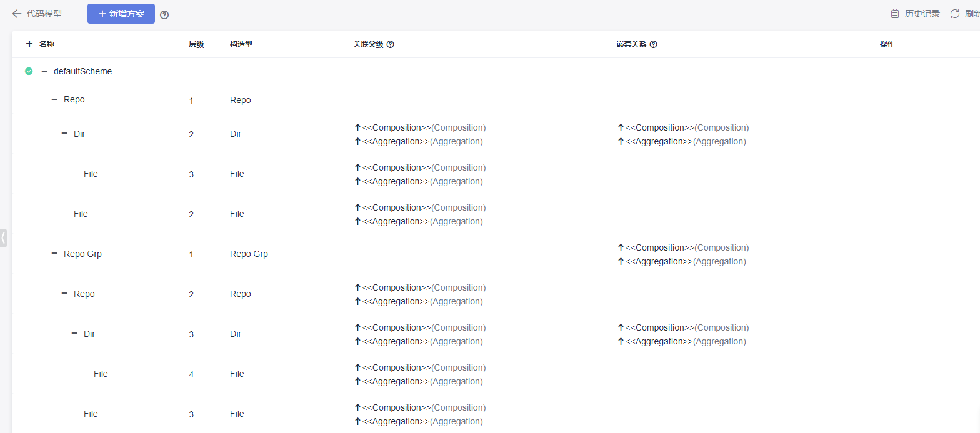The width and height of the screenshot is (980, 433).
Task: Click green check icon beside defaultScheme
Action: [x=29, y=71]
